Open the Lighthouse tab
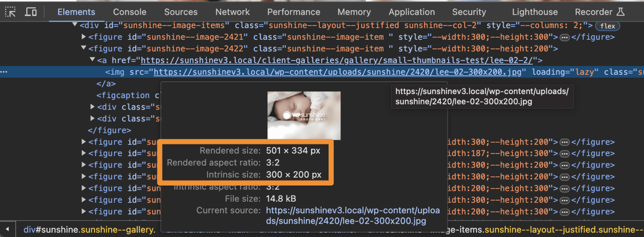644x237 pixels. tap(535, 12)
